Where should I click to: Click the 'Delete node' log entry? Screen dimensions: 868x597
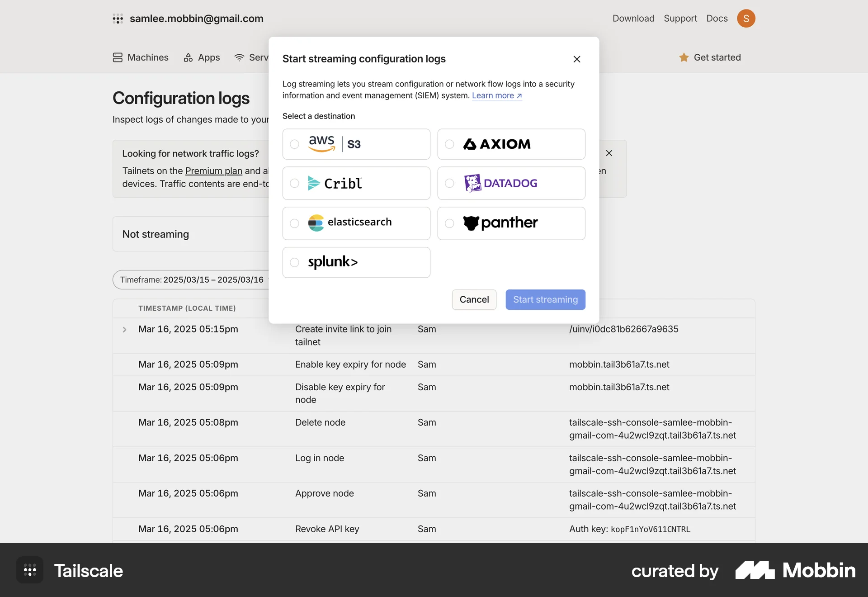(x=320, y=422)
